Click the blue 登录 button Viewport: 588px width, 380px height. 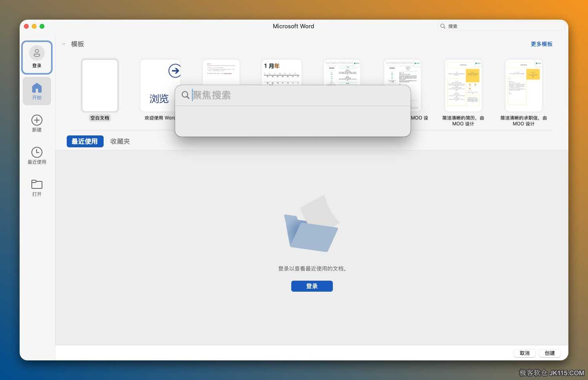click(312, 286)
